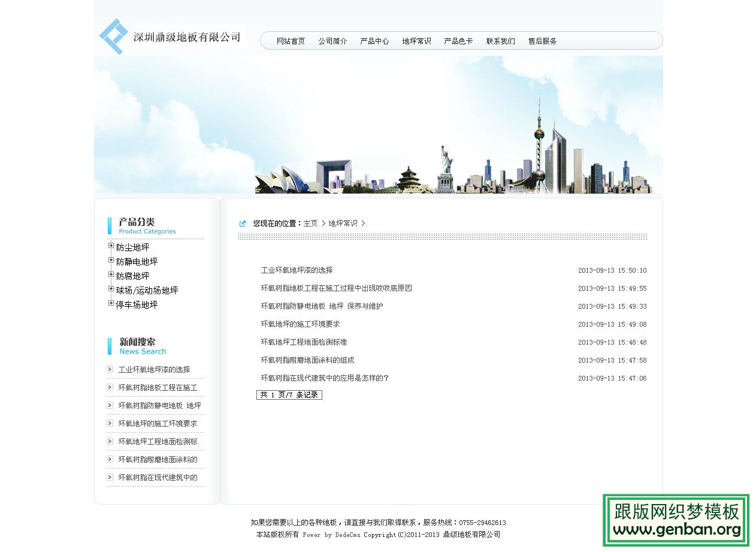The image size is (756, 552).
Task: Click arrow icon beside 环氧树脂地坪工程在施工
Action: (110, 387)
